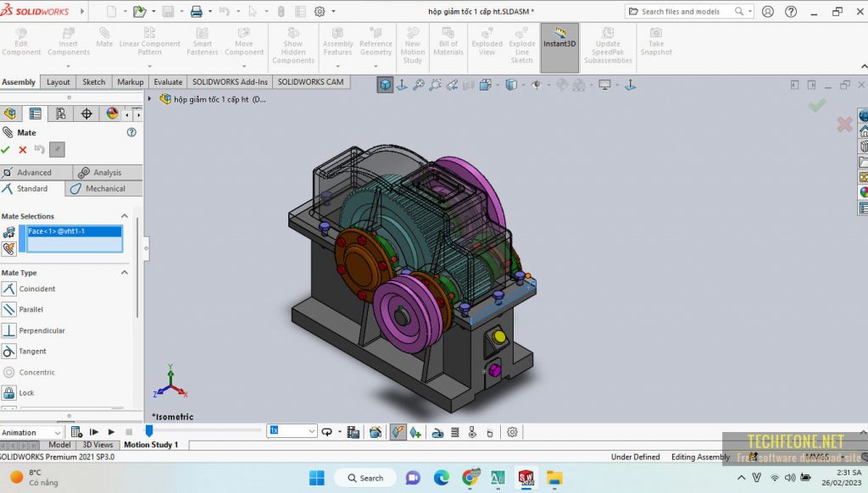Viewport: 868px width, 493px height.
Task: Cancel the mate with the red X
Action: 23,149
